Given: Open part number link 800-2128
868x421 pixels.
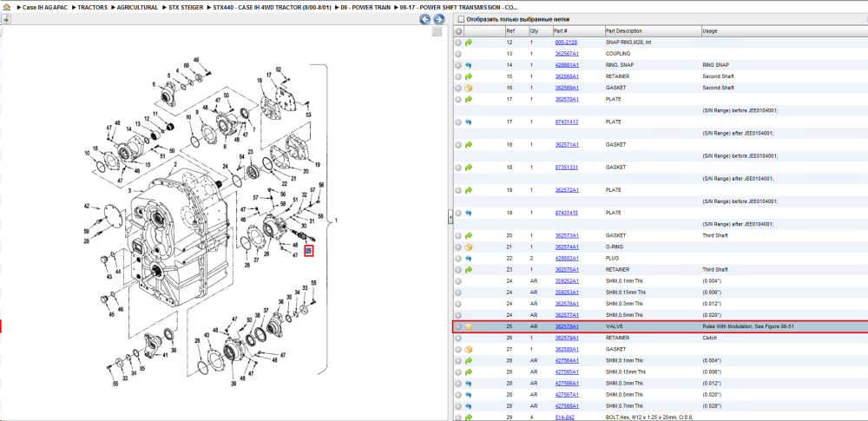Looking at the screenshot, I should click(x=565, y=42).
